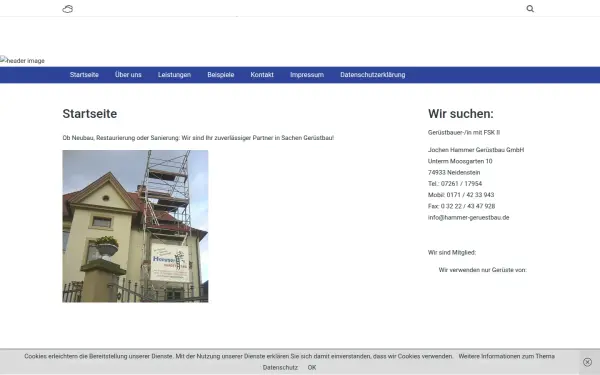Click the Wir verwenden nur Gerüste von: text
600x375 pixels.
[x=483, y=270]
